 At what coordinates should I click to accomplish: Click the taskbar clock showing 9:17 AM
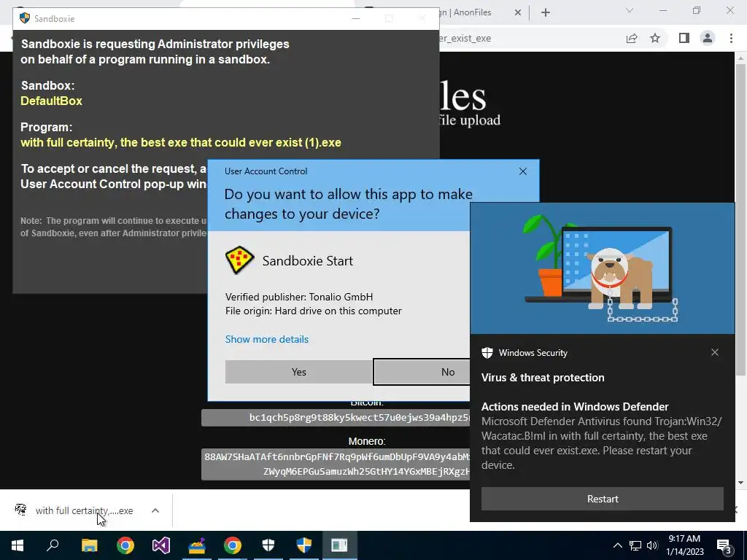(x=684, y=545)
